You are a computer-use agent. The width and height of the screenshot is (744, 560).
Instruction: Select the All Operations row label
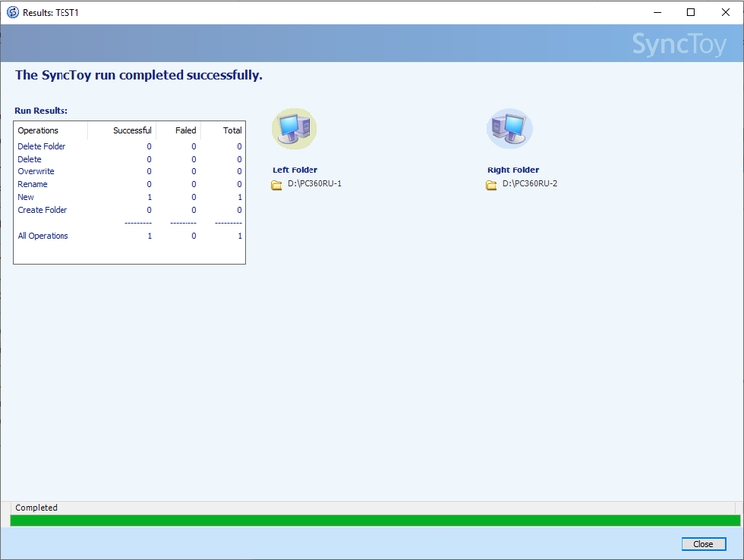click(43, 236)
